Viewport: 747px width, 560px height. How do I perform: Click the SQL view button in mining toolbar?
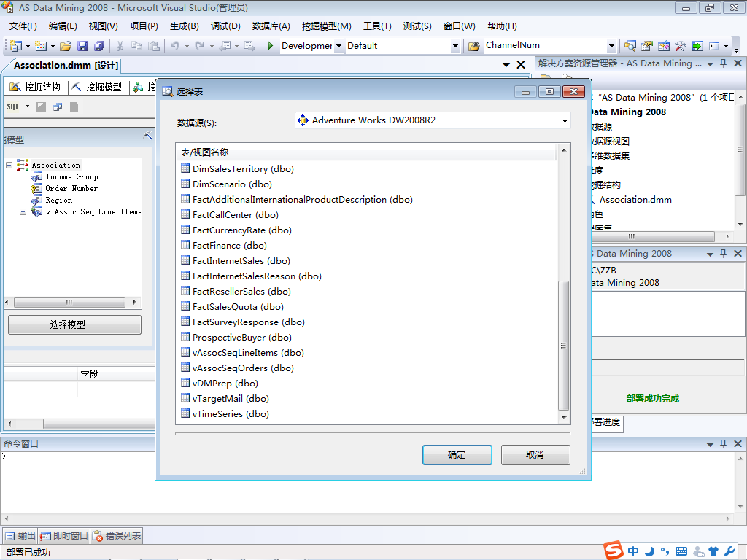[13, 106]
